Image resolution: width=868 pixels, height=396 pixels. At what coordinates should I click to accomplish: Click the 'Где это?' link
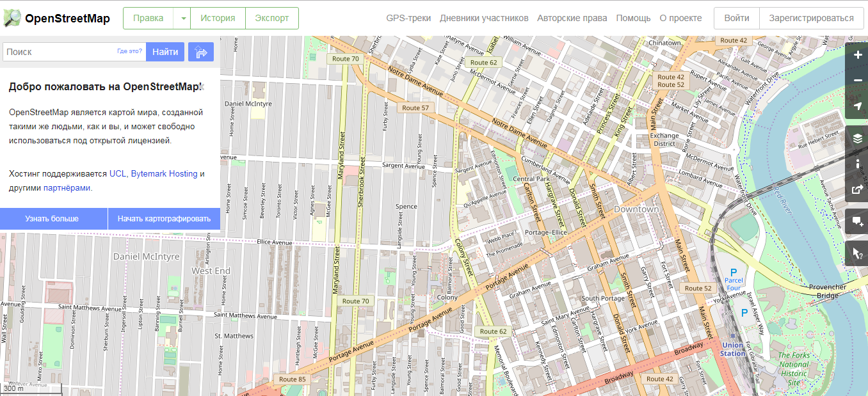tap(129, 51)
